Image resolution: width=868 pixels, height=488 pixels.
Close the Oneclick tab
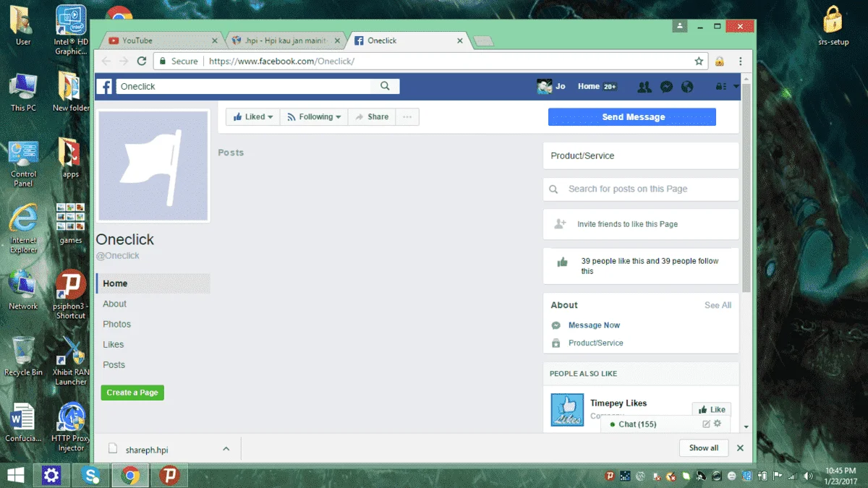coord(460,40)
